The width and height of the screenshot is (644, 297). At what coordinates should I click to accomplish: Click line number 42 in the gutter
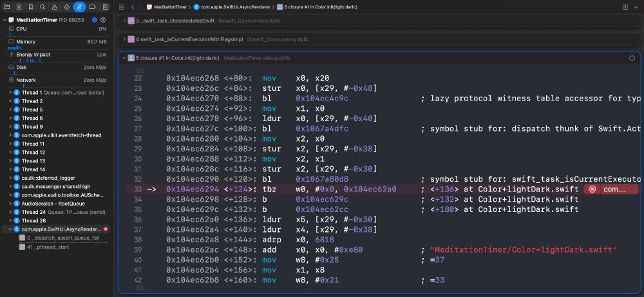tap(138, 280)
